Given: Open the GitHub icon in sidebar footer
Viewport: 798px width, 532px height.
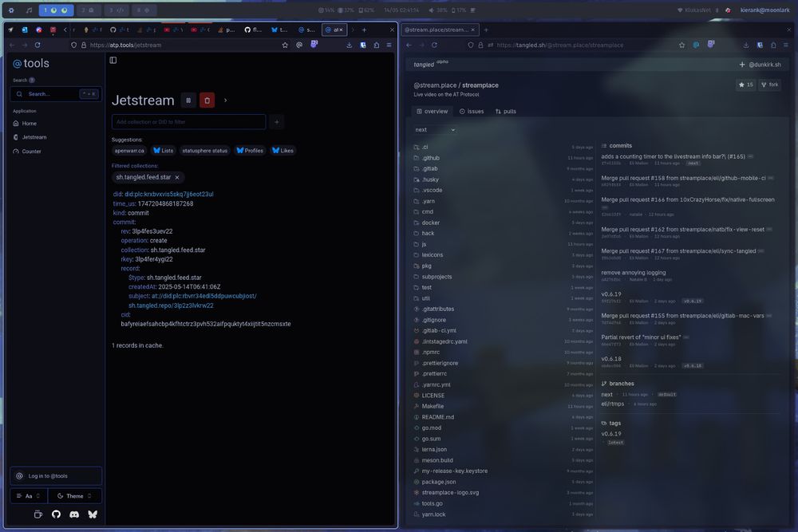Looking at the screenshot, I should point(56,514).
